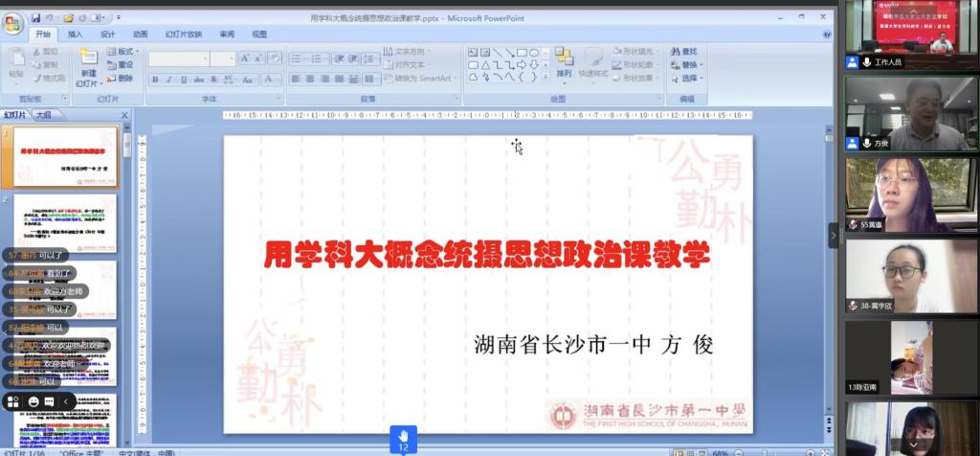
Task: Collapse the chat bar using left chevron
Action: point(66,401)
